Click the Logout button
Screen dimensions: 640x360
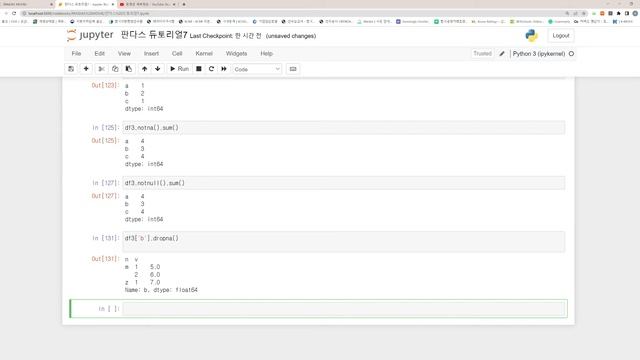(560, 36)
